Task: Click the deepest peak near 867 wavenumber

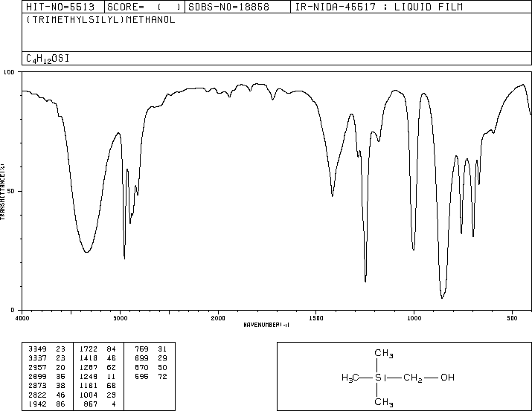Action: point(442,298)
